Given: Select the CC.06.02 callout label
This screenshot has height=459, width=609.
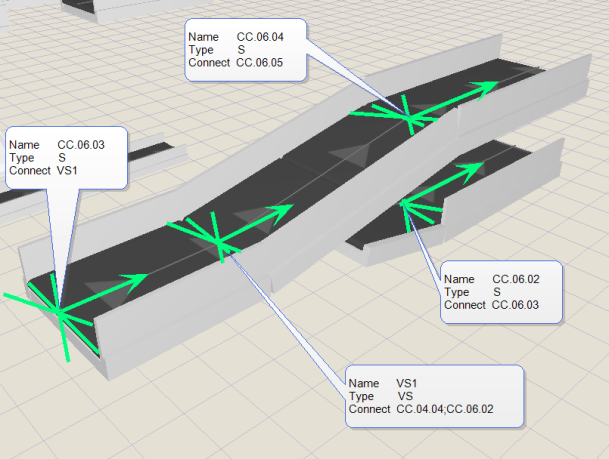Looking at the screenshot, I should (501, 292).
